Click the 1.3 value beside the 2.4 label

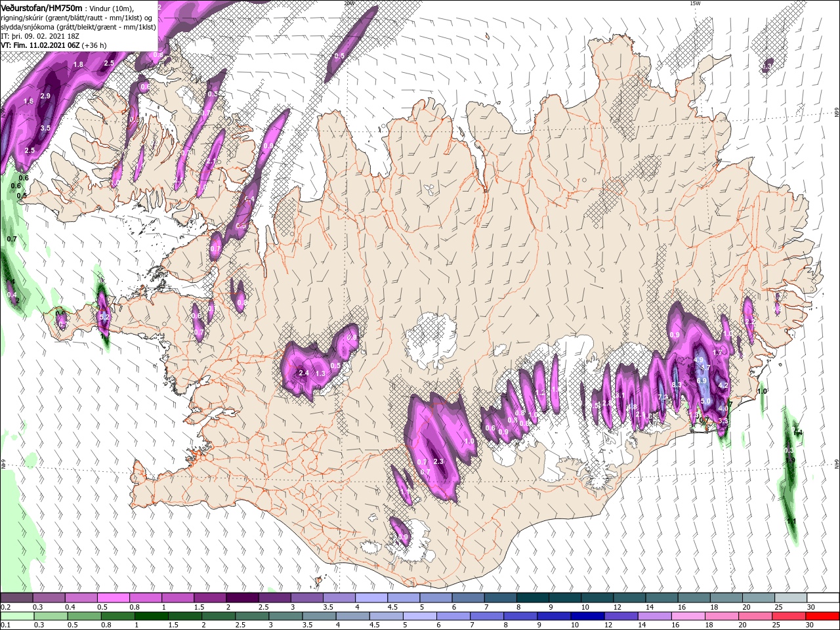click(321, 373)
